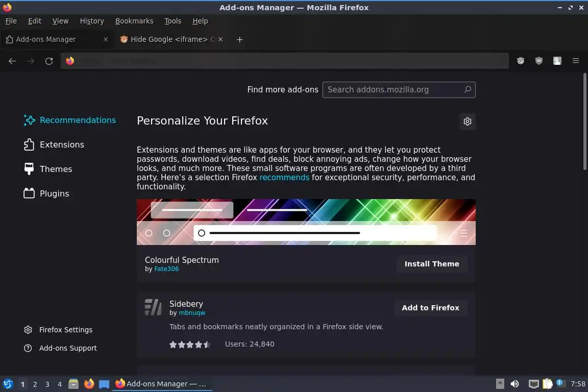Click the Firefox logo in the address bar
This screenshot has width=588, height=392.
(x=70, y=61)
